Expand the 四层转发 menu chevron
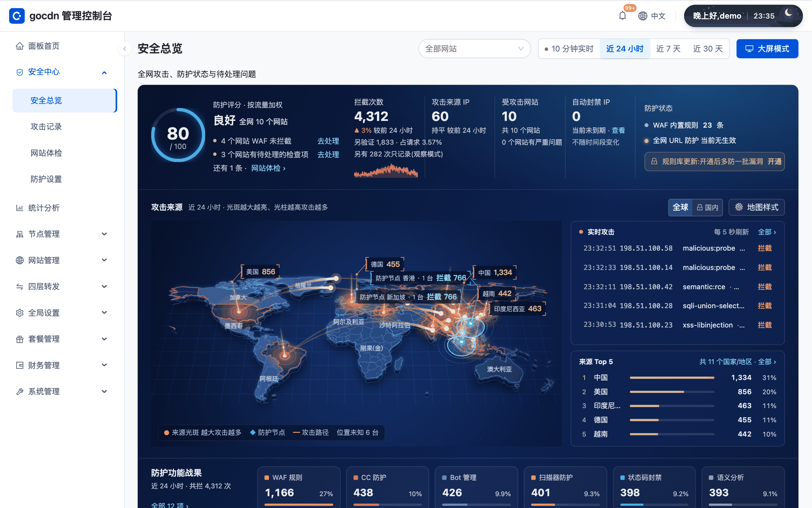Image resolution: width=812 pixels, height=508 pixels. pos(104,287)
